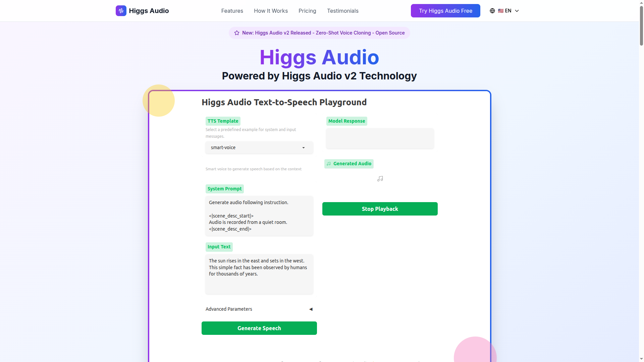Click the Generated Audio label music icon
This screenshot has width=644, height=362.
329,164
